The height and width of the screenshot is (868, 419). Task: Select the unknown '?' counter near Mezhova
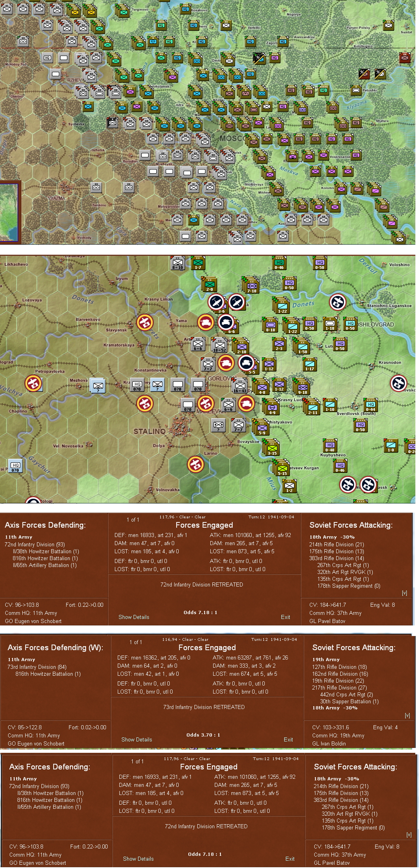(97, 386)
